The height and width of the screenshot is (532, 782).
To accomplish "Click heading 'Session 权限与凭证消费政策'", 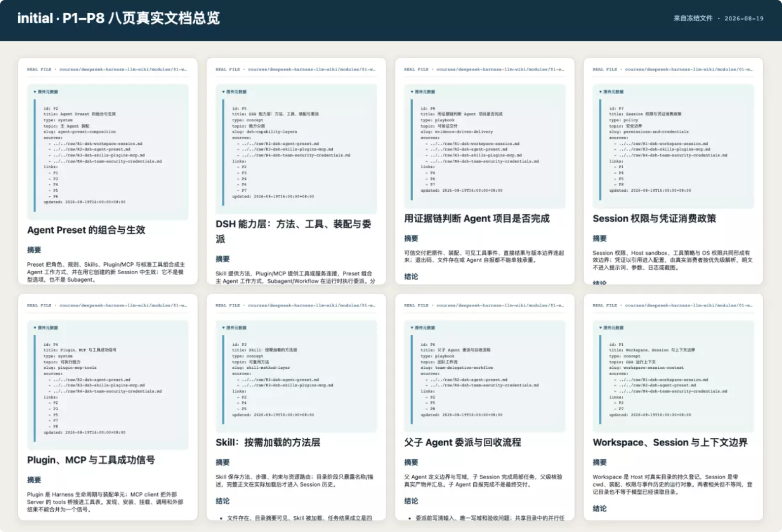I will 654,218.
